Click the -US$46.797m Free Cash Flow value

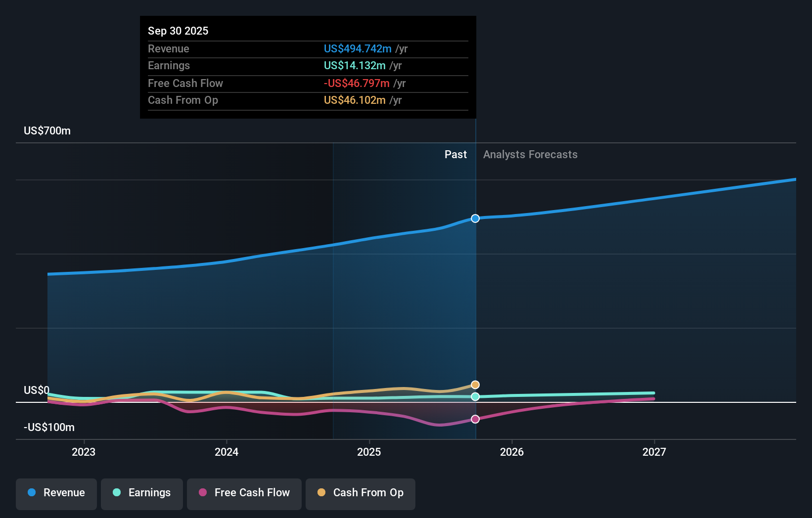pyautogui.click(x=356, y=83)
